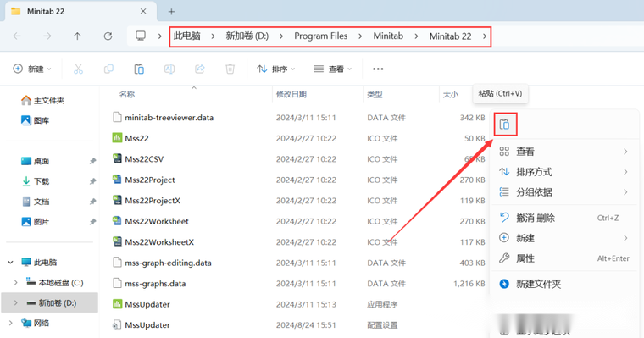Sort by the 修改日期 column header
Image resolution: width=644 pixels, height=338 pixels.
pyautogui.click(x=291, y=95)
